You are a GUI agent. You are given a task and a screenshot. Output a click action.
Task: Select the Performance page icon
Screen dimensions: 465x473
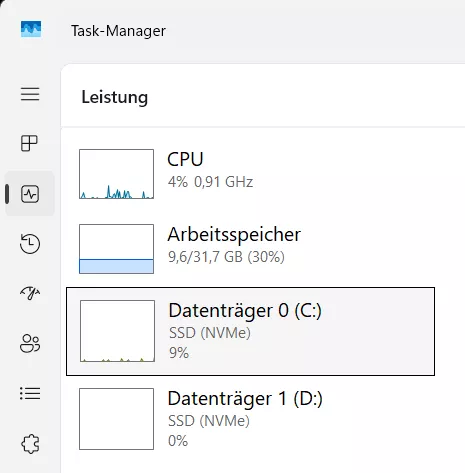pyautogui.click(x=30, y=194)
